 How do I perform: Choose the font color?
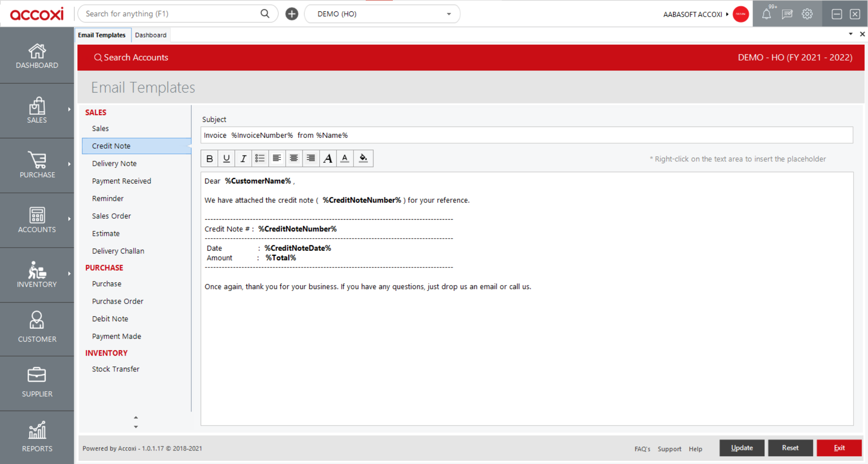(345, 158)
